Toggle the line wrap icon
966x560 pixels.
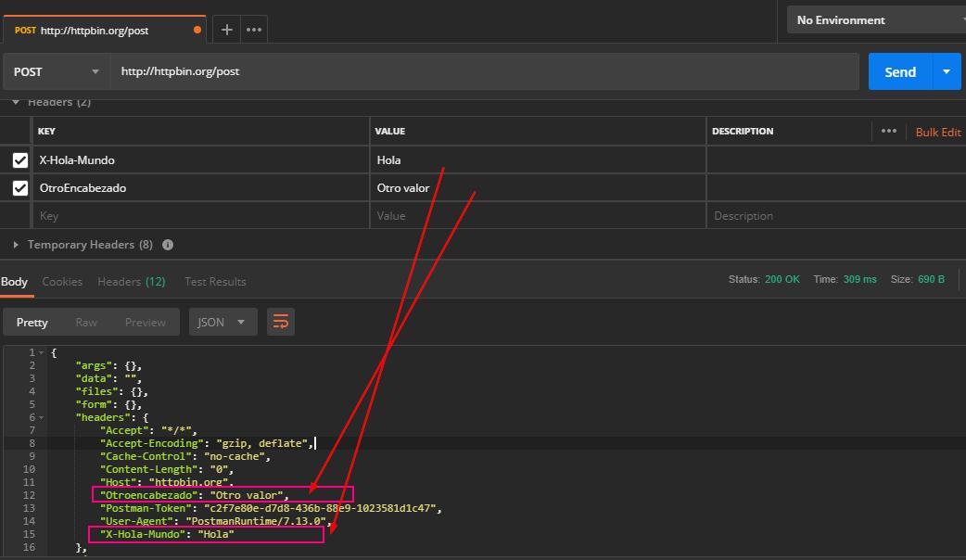[x=280, y=323]
